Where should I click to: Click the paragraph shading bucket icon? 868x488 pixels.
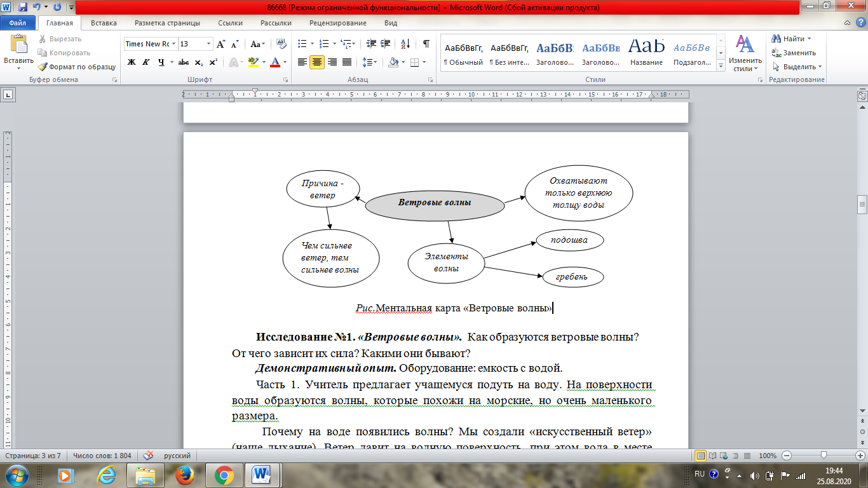(393, 62)
